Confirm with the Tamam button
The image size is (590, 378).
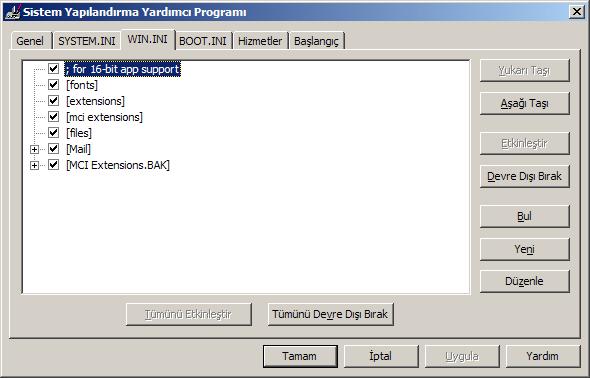click(x=300, y=356)
